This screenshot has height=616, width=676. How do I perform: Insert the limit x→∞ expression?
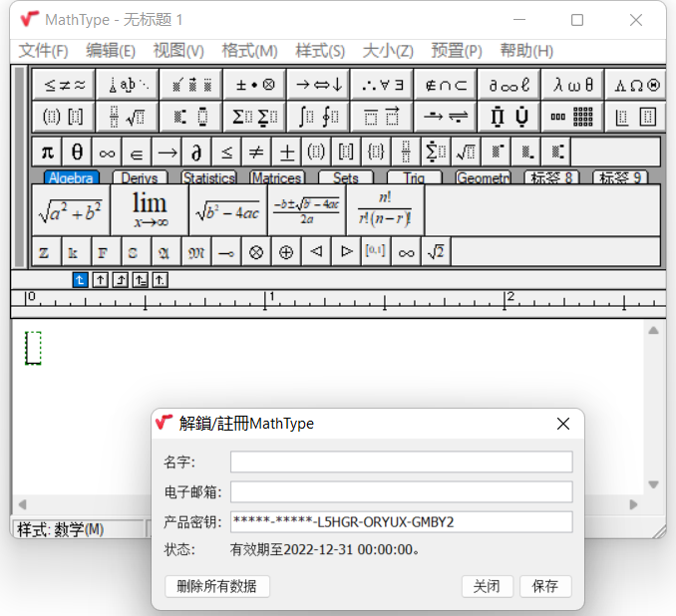150,210
